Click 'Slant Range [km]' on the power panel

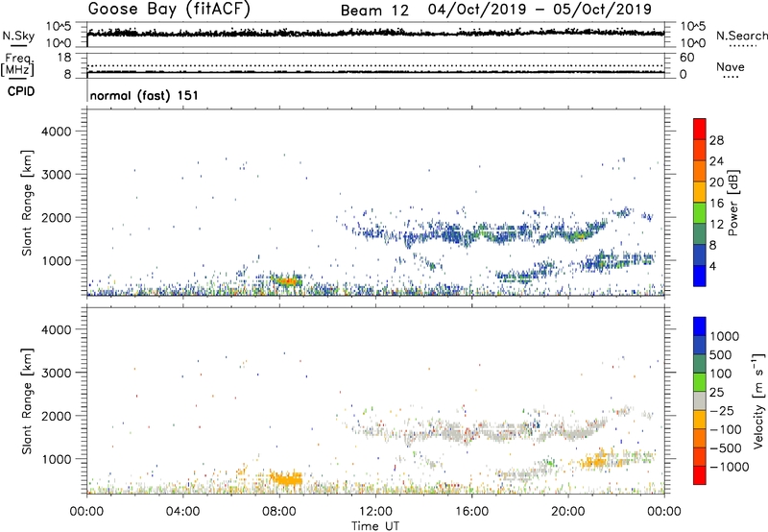27,203
